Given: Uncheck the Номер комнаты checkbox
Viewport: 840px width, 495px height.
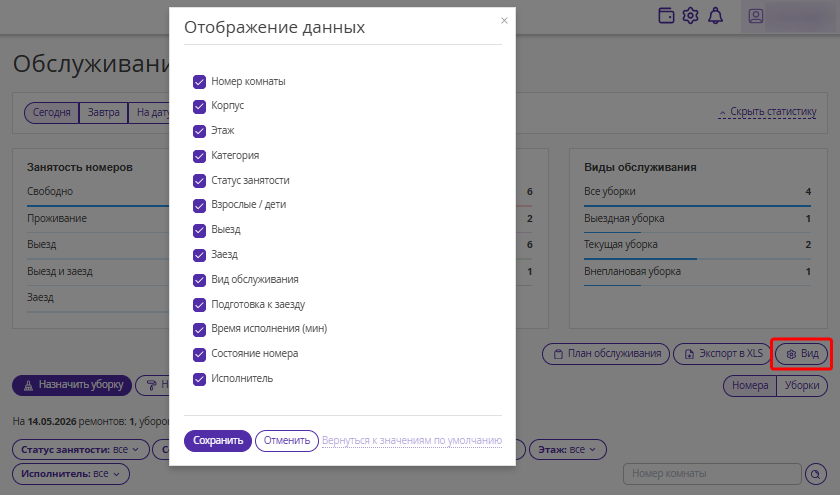Looking at the screenshot, I should (x=199, y=82).
